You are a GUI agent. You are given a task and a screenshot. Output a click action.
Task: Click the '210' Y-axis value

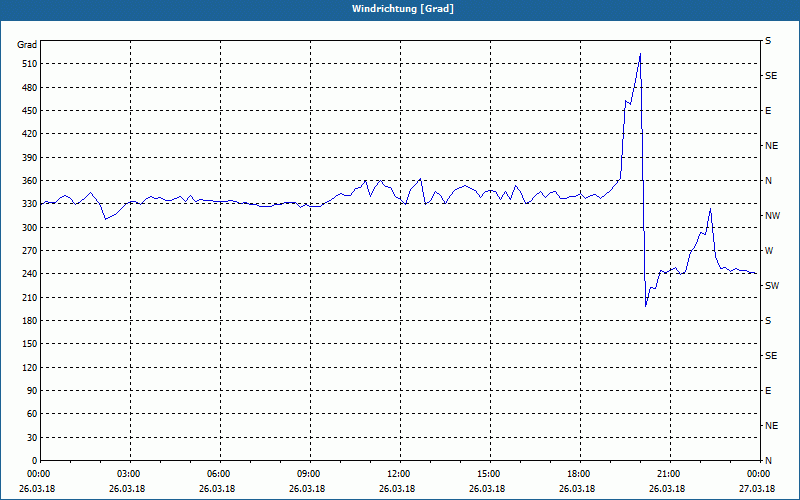(29, 297)
